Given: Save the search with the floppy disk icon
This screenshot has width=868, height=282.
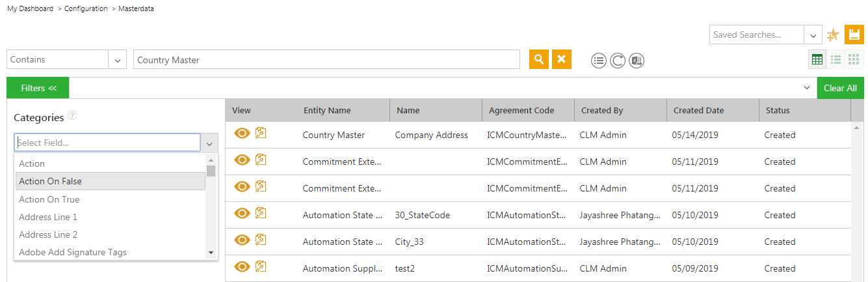Looking at the screenshot, I should point(854,35).
